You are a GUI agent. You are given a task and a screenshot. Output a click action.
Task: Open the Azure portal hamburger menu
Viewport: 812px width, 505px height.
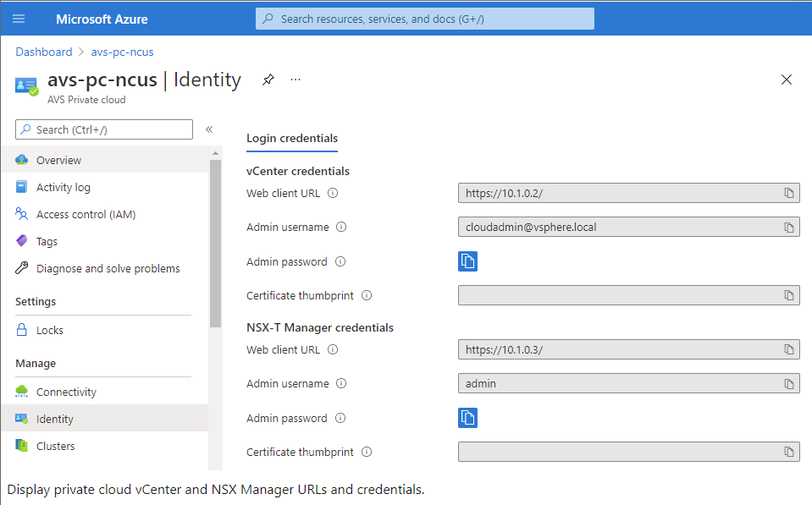coord(19,19)
